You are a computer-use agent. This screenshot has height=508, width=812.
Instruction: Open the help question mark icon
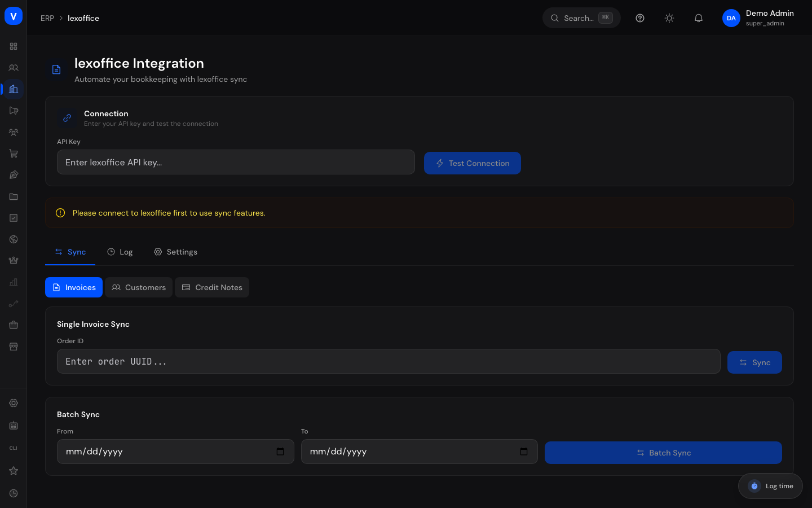[640, 18]
